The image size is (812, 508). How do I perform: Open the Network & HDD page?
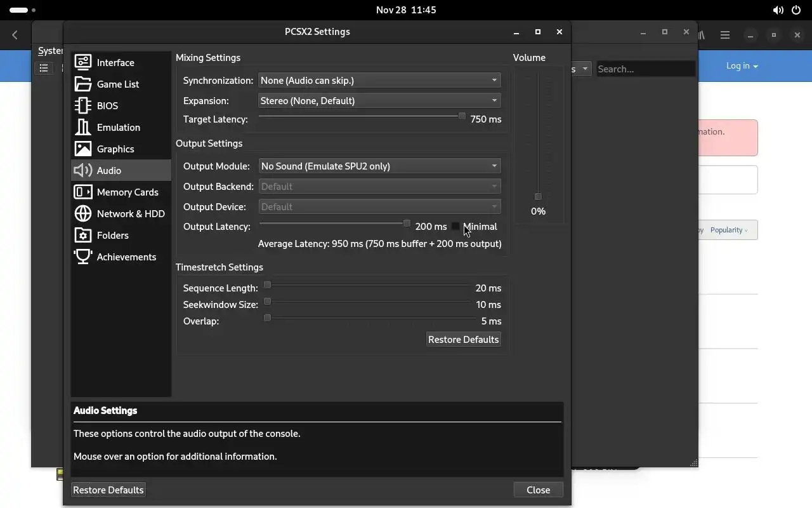121,213
